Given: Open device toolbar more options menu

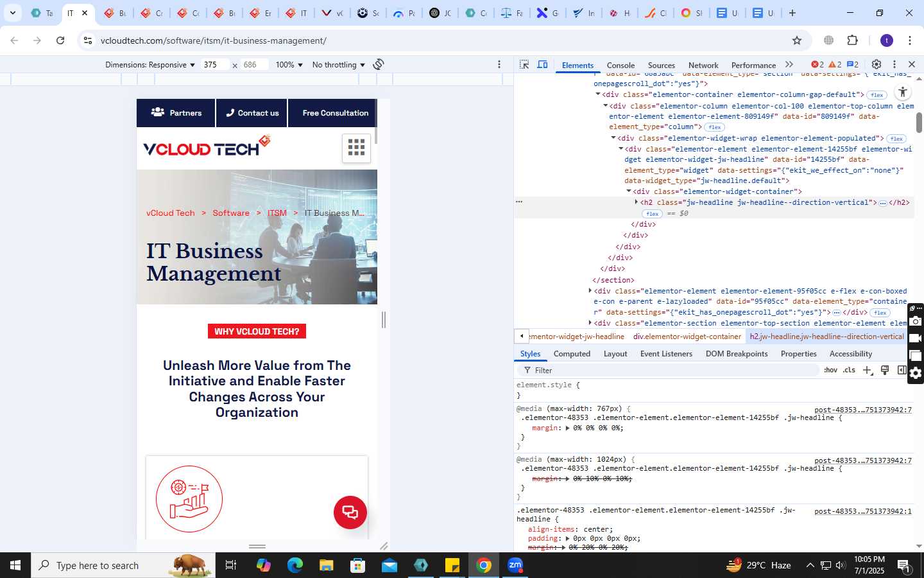Looking at the screenshot, I should (x=499, y=64).
